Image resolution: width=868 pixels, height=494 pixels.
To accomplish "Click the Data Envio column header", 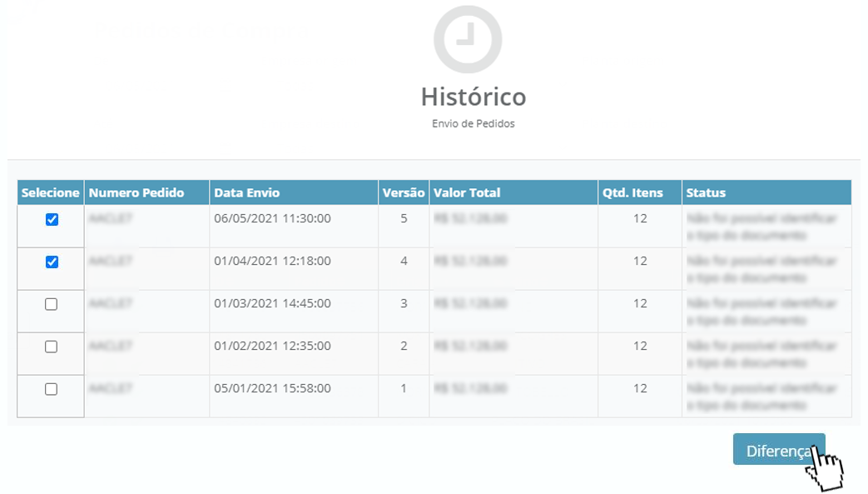I will tap(246, 192).
